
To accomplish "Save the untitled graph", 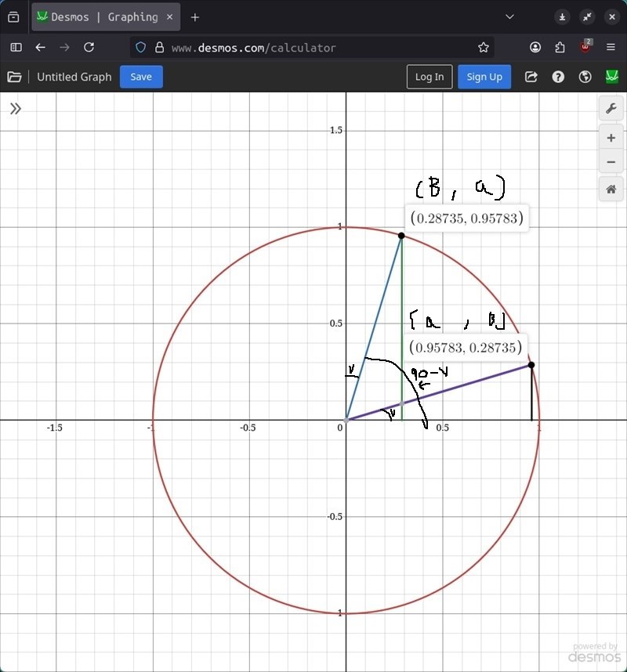I will [x=141, y=77].
